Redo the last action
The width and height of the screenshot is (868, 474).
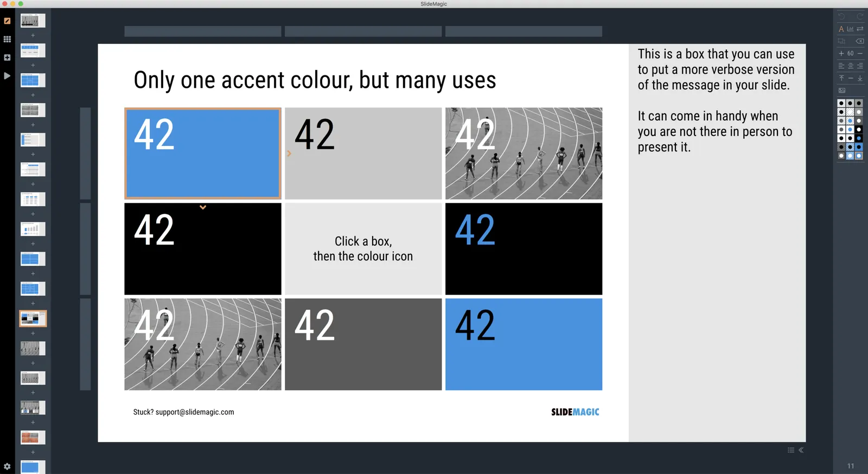[860, 16]
